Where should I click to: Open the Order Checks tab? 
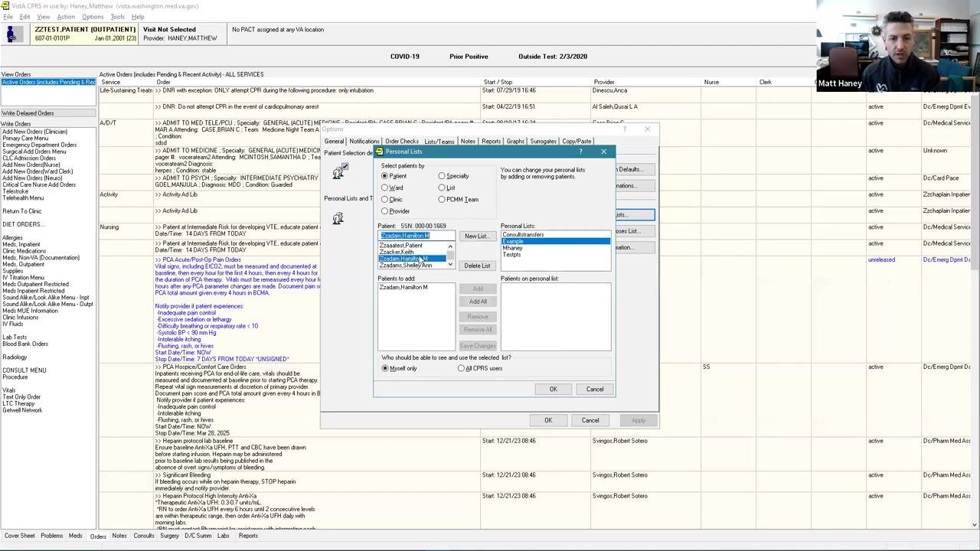tap(402, 142)
